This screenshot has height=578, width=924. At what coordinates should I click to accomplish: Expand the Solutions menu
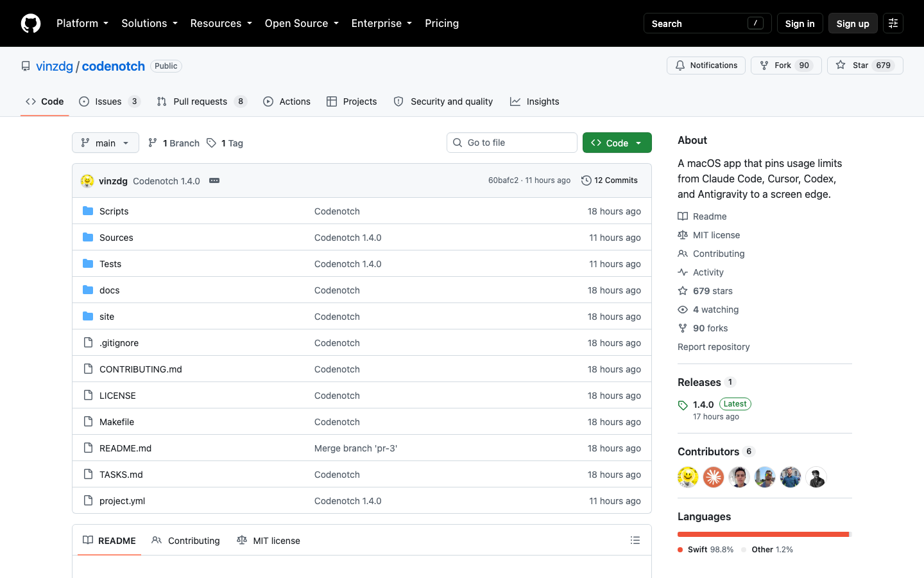150,23
